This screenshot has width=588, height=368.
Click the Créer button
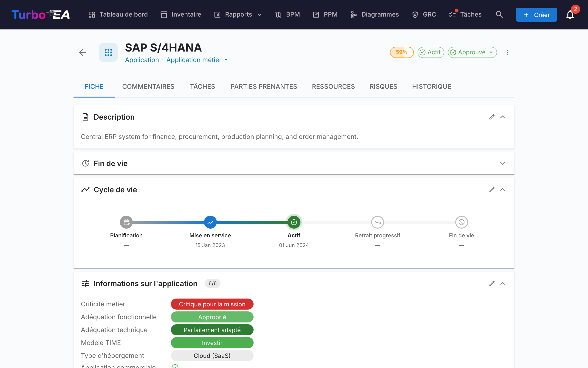[x=536, y=14]
